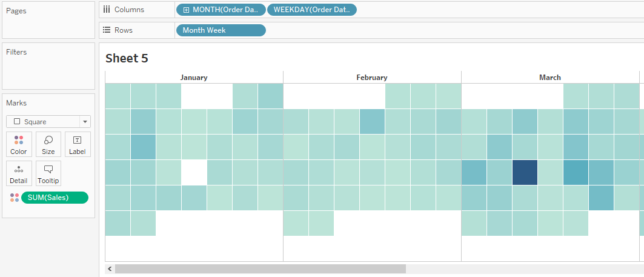
Task: Click the Rows shelf icon
Action: (107, 30)
